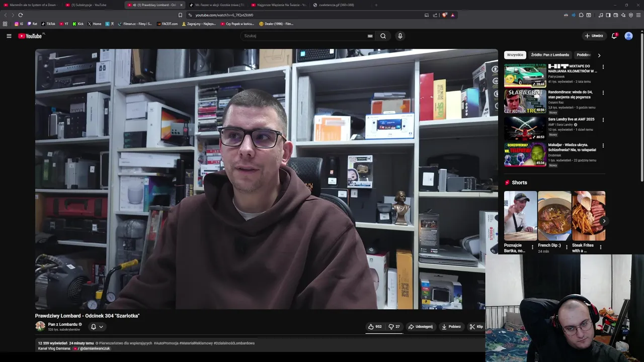The width and height of the screenshot is (644, 362).
Task: Open the Kick bookmark
Action: [78, 24]
